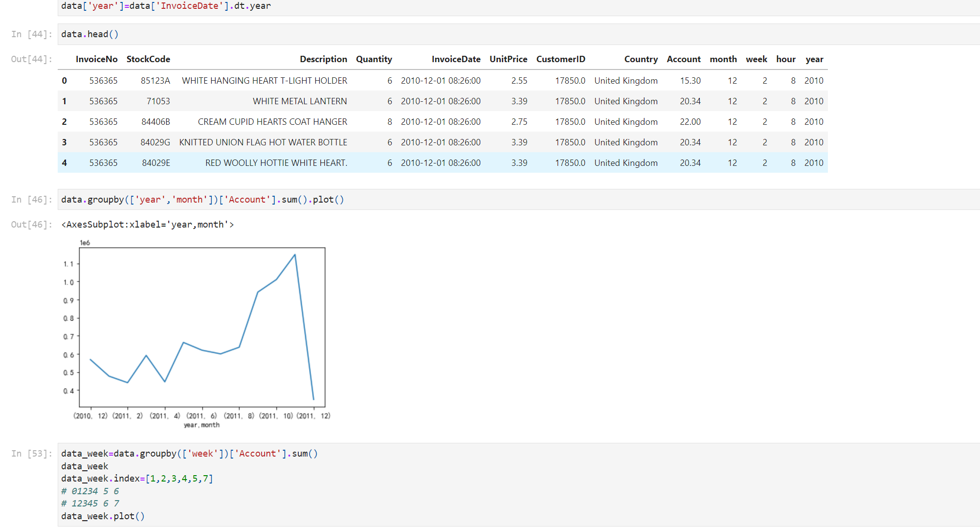Click the AxesSubplot output text
This screenshot has height=529, width=980.
[x=147, y=225]
